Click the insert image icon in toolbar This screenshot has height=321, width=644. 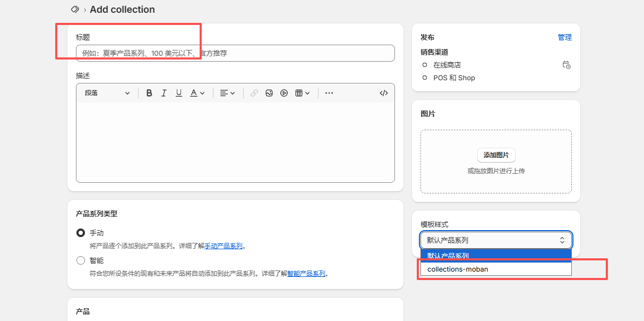coord(269,93)
